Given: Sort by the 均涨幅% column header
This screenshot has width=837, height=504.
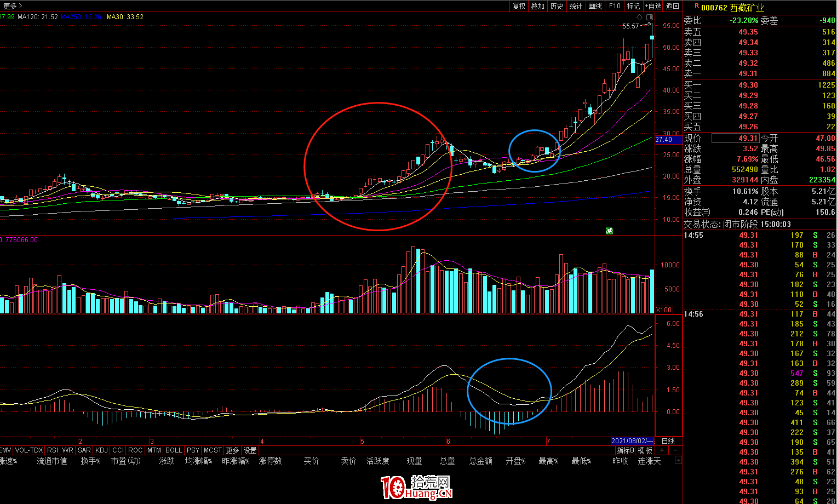Looking at the screenshot, I should [199, 461].
